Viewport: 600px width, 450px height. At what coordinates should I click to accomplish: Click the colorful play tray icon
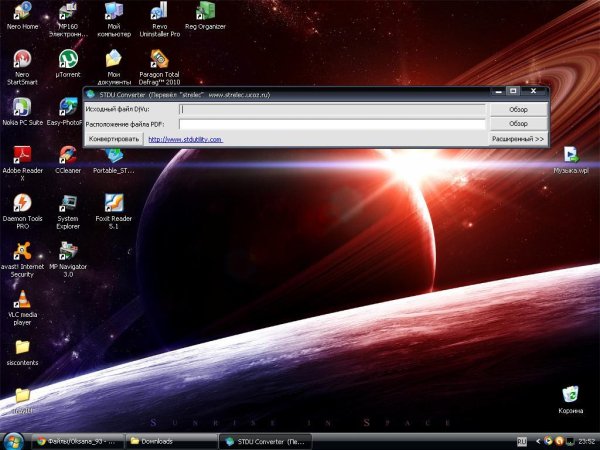(x=548, y=441)
